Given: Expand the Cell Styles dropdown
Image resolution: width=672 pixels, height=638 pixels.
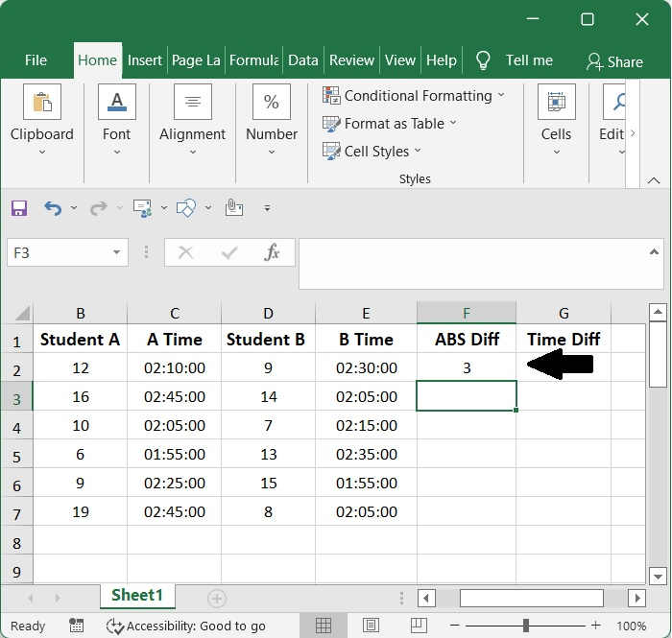Looking at the screenshot, I should pyautogui.click(x=418, y=152).
